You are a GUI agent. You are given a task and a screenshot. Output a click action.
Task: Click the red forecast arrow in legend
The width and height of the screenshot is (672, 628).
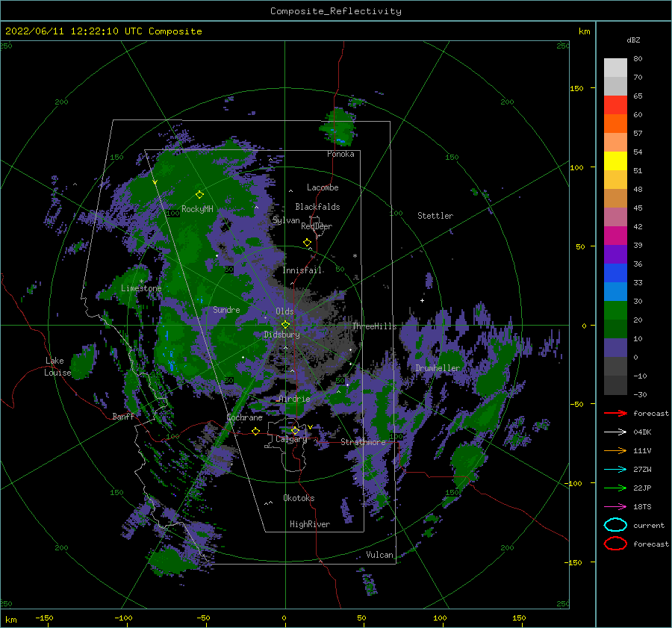(615, 413)
